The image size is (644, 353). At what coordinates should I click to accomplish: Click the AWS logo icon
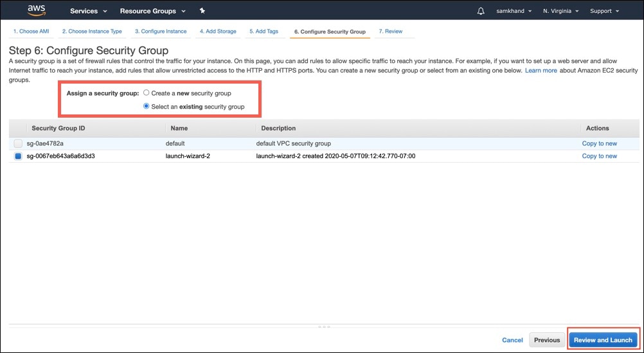point(36,10)
